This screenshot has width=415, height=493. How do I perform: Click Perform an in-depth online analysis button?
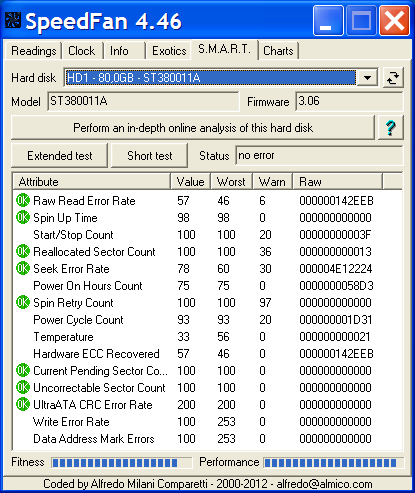[x=193, y=128]
